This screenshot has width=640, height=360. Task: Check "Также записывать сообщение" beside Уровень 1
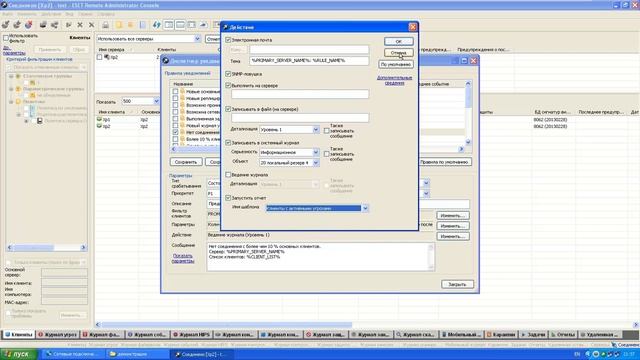(x=327, y=131)
